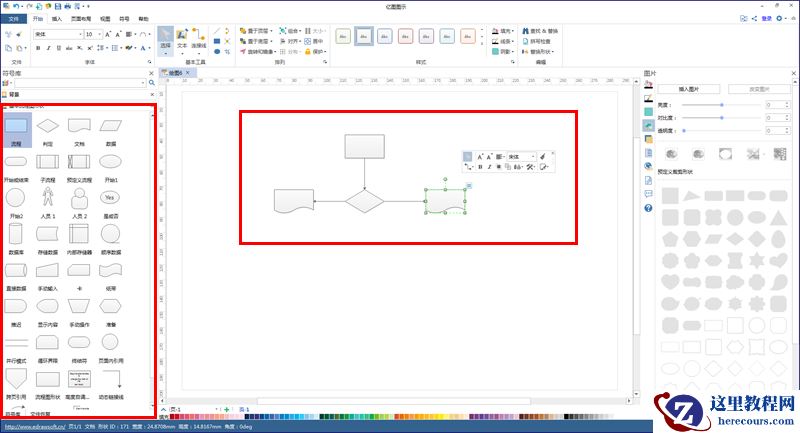Switch to the 帮助 ribbon tab
The image size is (800, 433).
(x=143, y=19)
